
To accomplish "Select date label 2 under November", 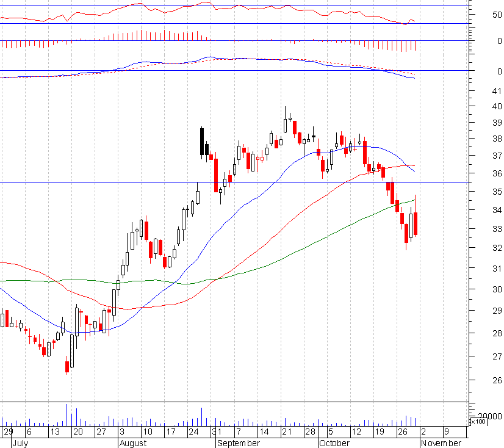I will click(x=423, y=432).
